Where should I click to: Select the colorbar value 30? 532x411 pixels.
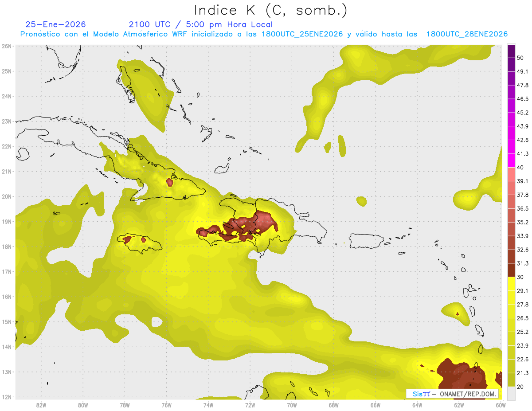point(520,277)
